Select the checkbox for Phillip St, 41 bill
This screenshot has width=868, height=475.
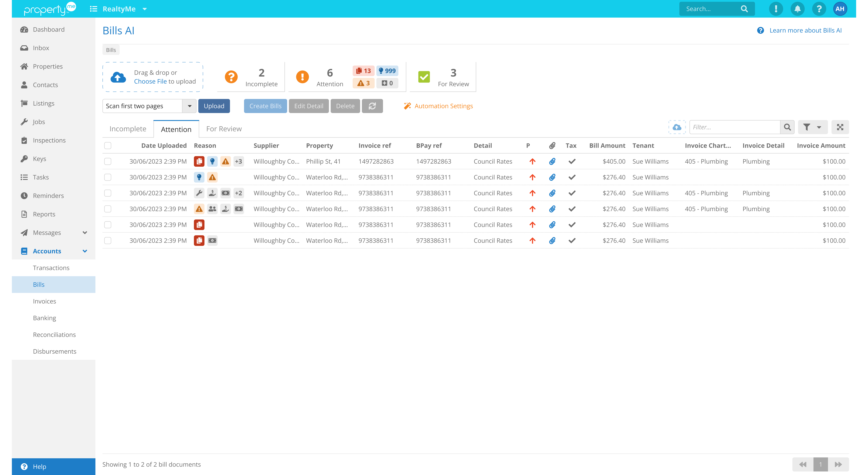coord(108,161)
